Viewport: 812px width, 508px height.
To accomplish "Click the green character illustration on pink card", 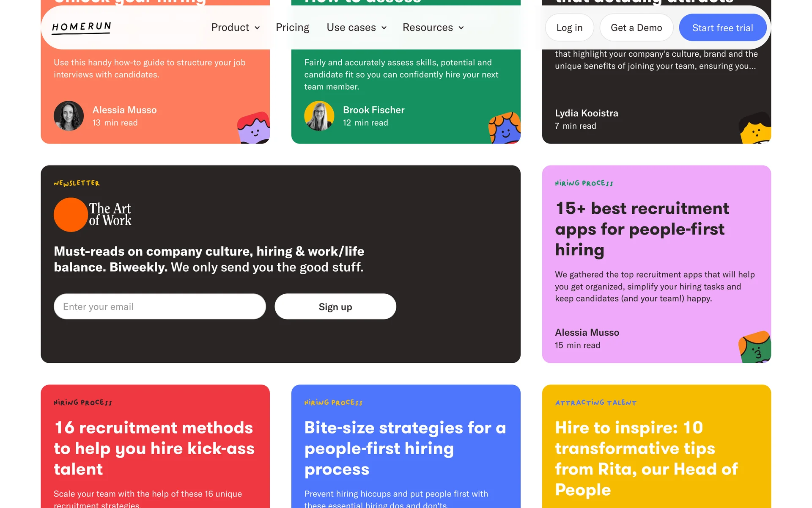I will [755, 347].
